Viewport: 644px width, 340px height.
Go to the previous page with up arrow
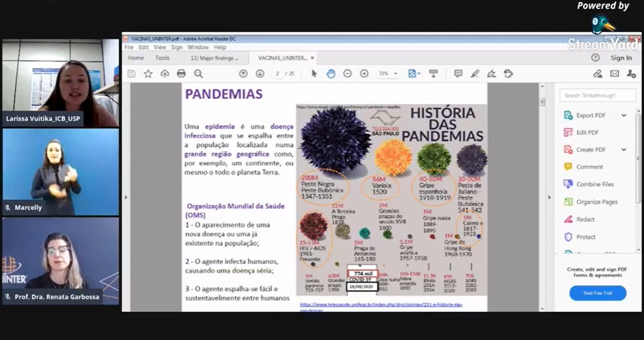pos(243,74)
